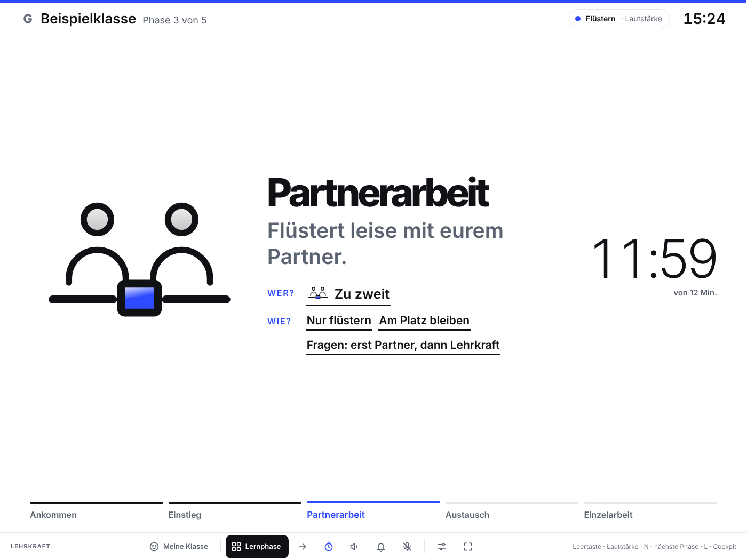
Task: Jump to the Einzelarbeit phase
Action: 650,511
